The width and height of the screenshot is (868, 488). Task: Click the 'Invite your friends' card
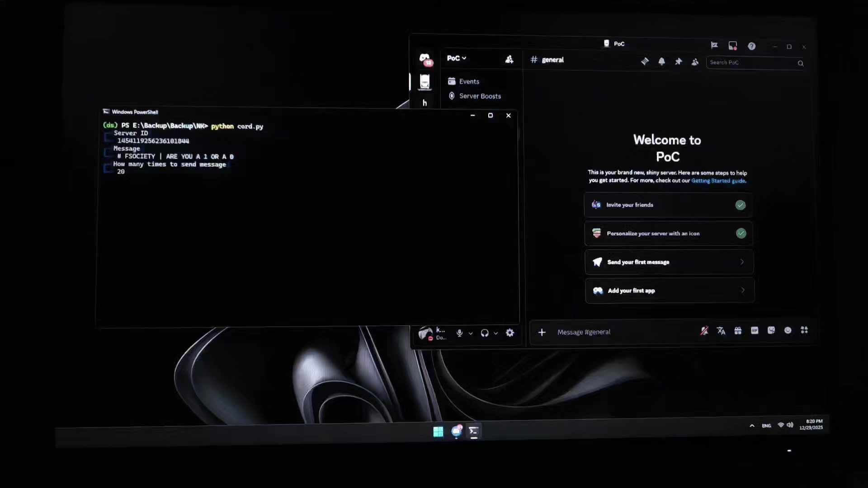(x=668, y=205)
